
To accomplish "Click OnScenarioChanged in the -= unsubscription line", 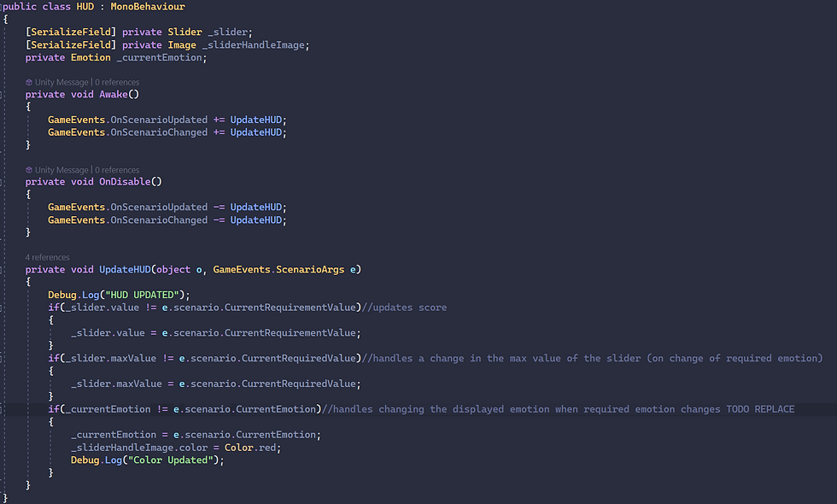I will click(159, 220).
